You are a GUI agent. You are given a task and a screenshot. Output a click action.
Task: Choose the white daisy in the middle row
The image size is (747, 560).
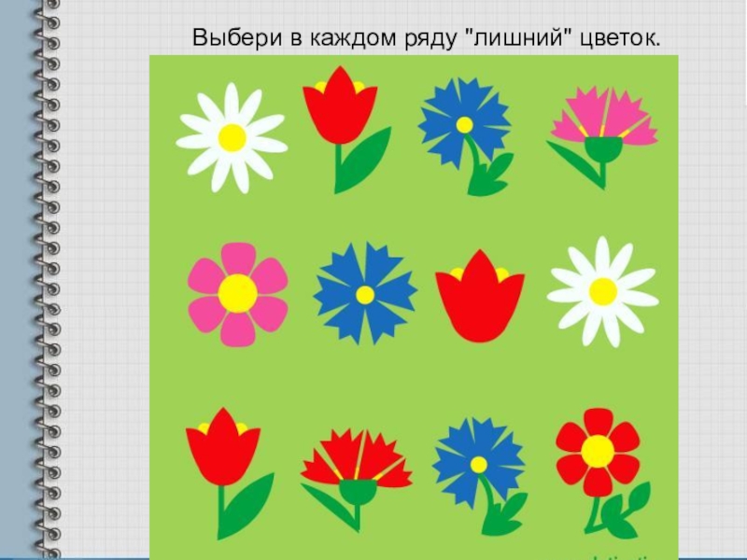point(602,291)
